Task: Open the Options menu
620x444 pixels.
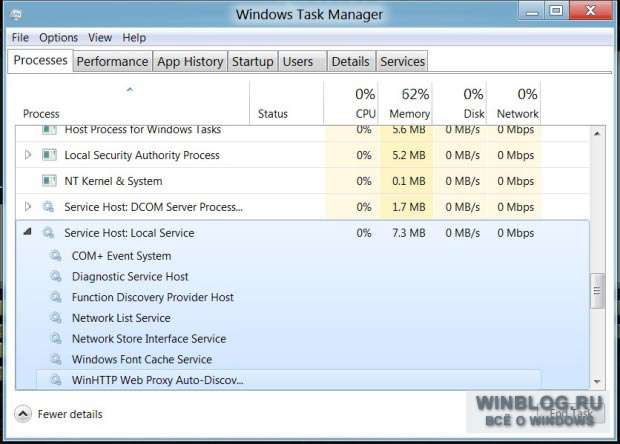Action: 59,38
